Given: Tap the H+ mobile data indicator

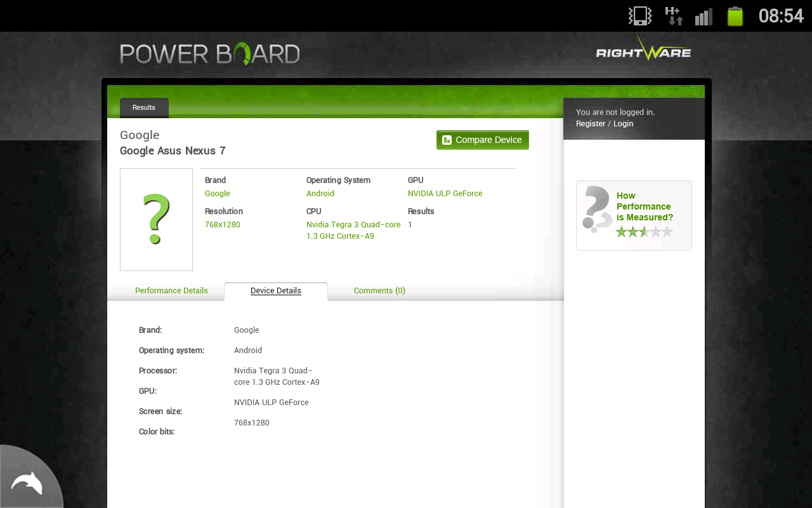Looking at the screenshot, I should (x=674, y=16).
